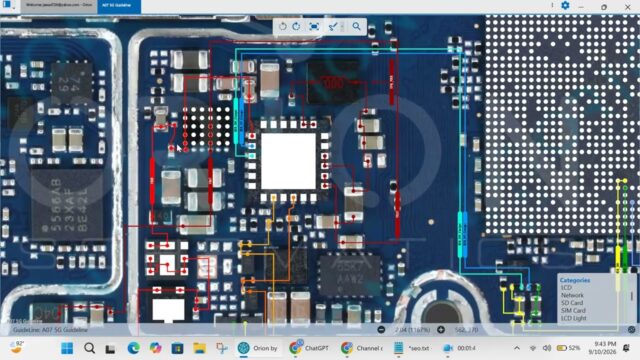Open the Orion app menu icon
Viewport: 640px width, 360px height.
(x=7, y=5)
